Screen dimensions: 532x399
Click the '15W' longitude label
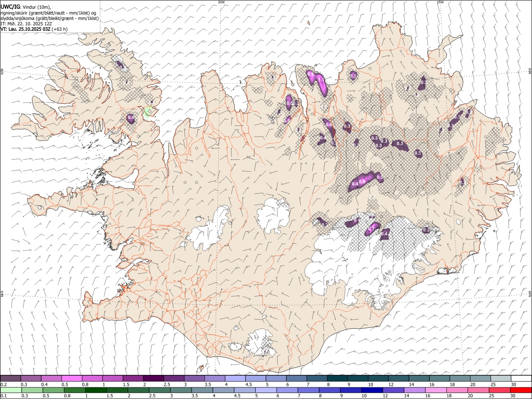point(440,2)
